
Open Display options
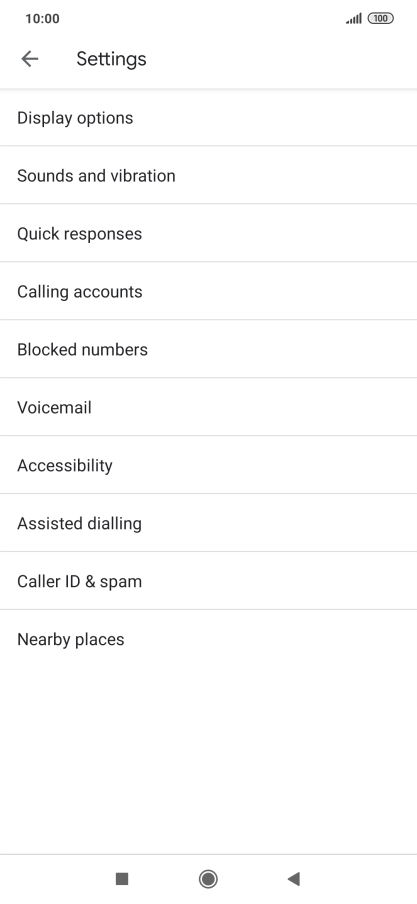pos(208,118)
